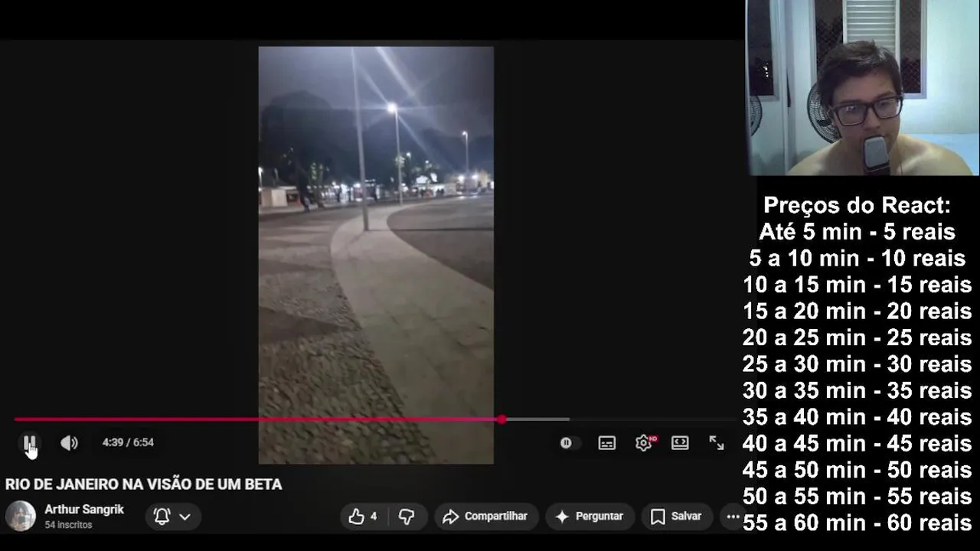Image resolution: width=980 pixels, height=551 pixels.
Task: Switch to theater mode
Action: click(680, 442)
